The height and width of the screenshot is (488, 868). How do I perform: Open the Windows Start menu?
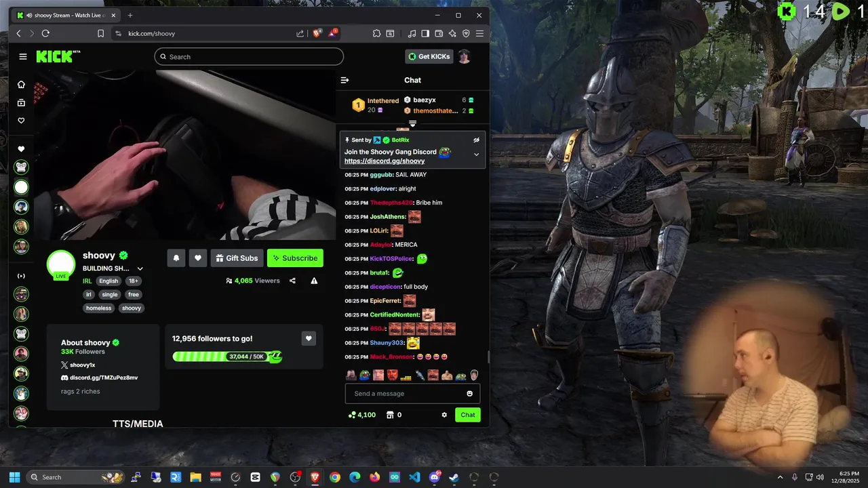15,477
